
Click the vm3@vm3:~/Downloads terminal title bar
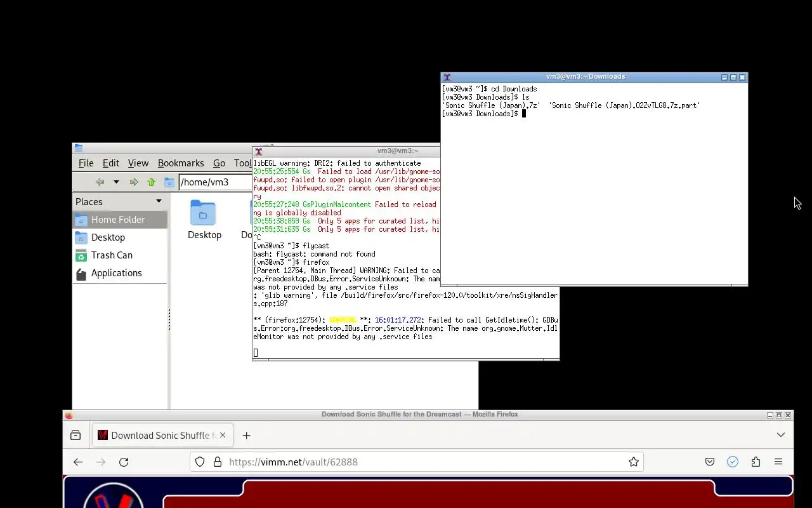(586, 77)
